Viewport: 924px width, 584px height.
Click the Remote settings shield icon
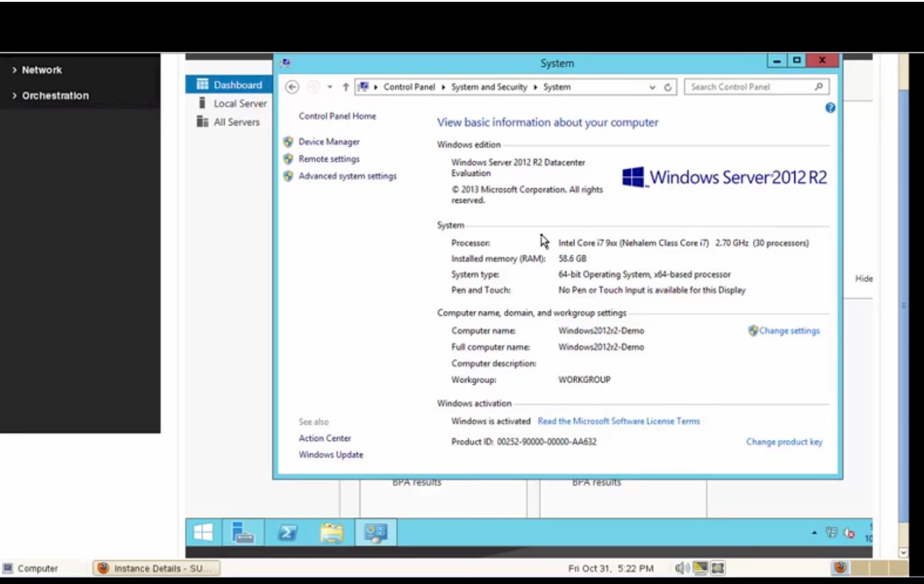[x=288, y=159]
